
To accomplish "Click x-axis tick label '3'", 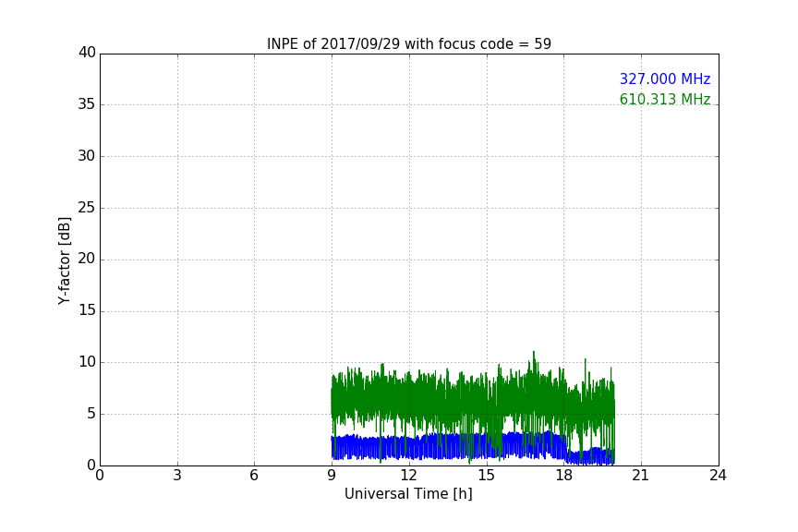I will pyautogui.click(x=177, y=476).
